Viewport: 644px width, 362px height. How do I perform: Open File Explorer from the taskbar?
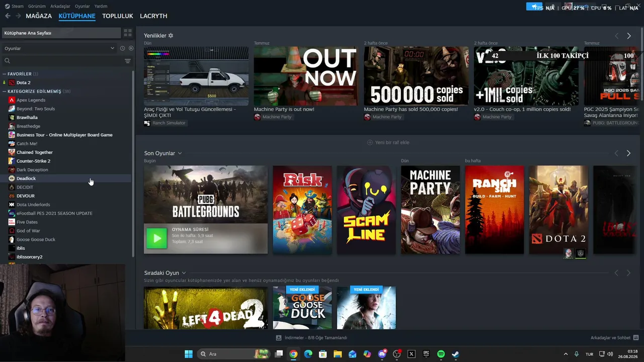[x=338, y=354]
